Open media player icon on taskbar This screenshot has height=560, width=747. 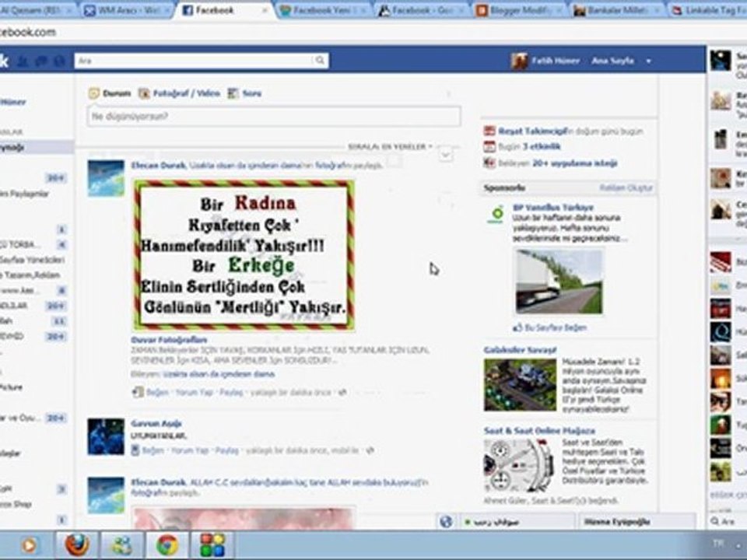[29, 544]
